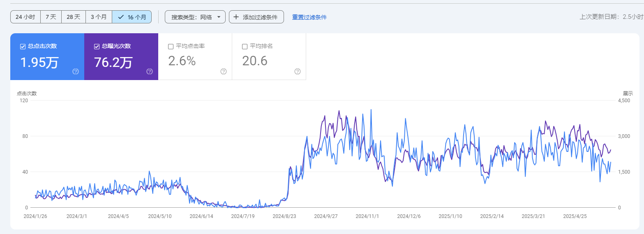This screenshot has height=234, width=644.
Task: Select the 24 小时 date range
Action: point(25,17)
